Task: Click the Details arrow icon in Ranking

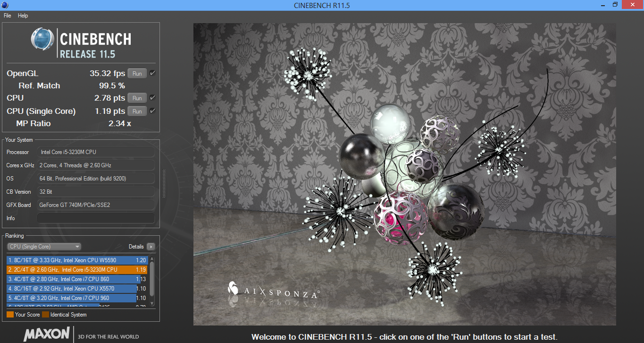Action: (x=151, y=247)
